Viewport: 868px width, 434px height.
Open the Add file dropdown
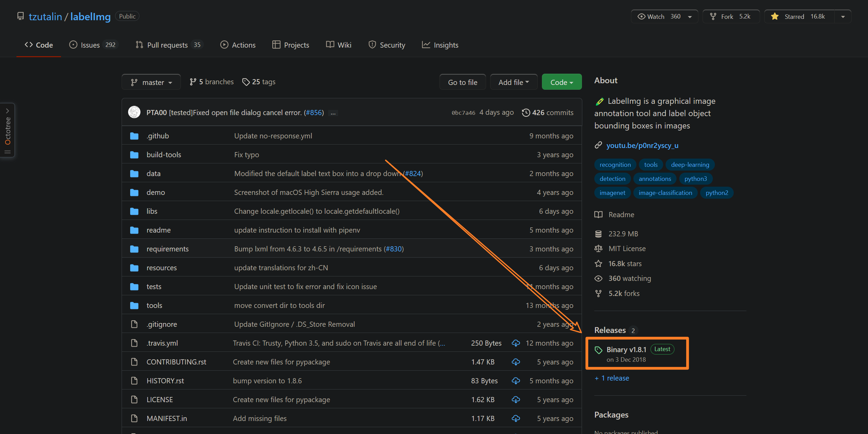pos(513,82)
